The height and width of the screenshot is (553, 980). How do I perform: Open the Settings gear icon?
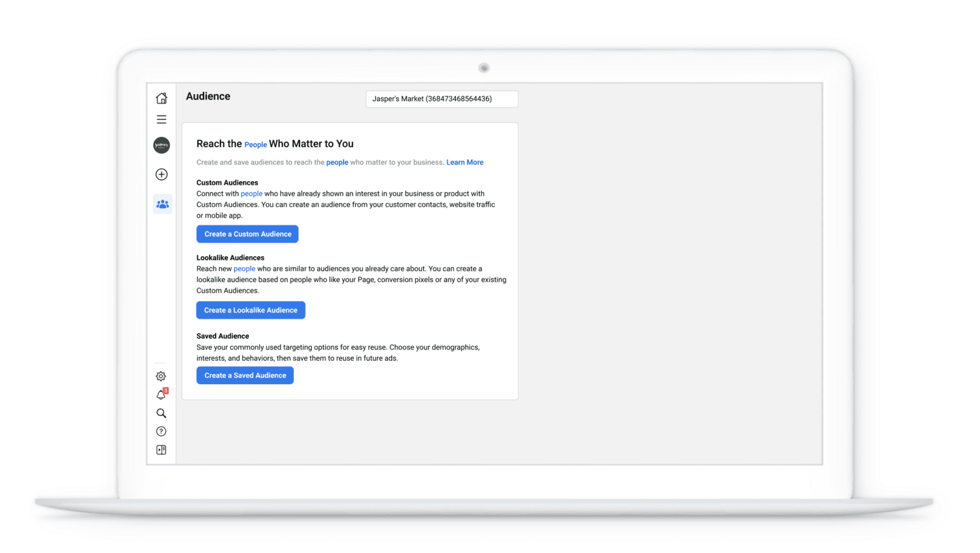(161, 375)
